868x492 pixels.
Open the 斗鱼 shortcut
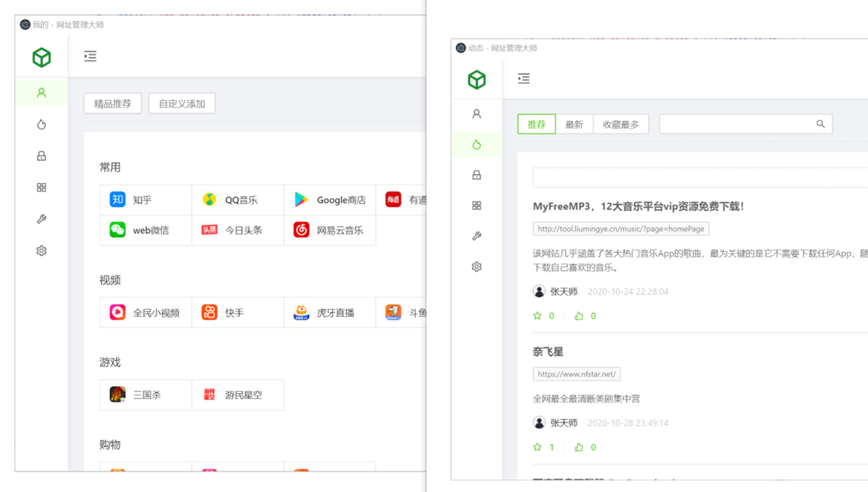[402, 313]
